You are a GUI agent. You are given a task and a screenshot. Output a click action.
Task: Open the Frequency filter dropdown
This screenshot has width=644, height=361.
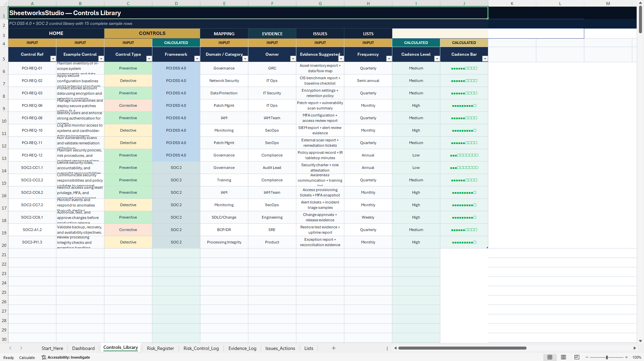(389, 59)
